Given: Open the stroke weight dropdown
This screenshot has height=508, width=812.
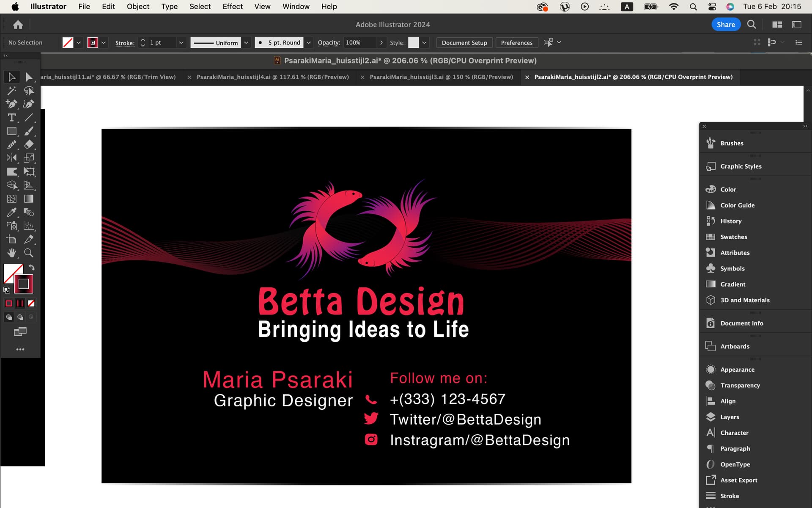Looking at the screenshot, I should coord(181,43).
